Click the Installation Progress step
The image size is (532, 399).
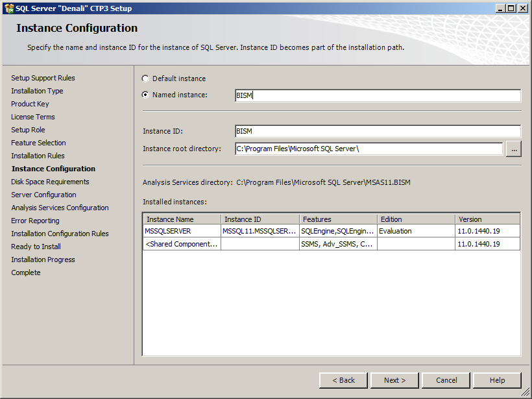pyautogui.click(x=43, y=260)
